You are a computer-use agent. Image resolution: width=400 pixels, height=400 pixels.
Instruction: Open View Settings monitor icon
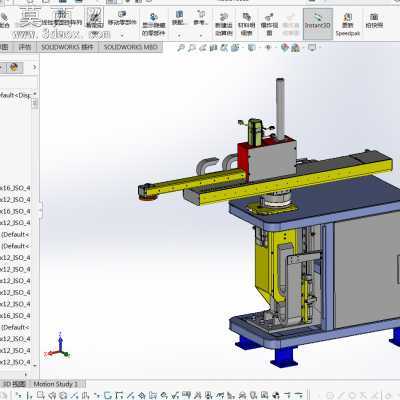(x=312, y=48)
